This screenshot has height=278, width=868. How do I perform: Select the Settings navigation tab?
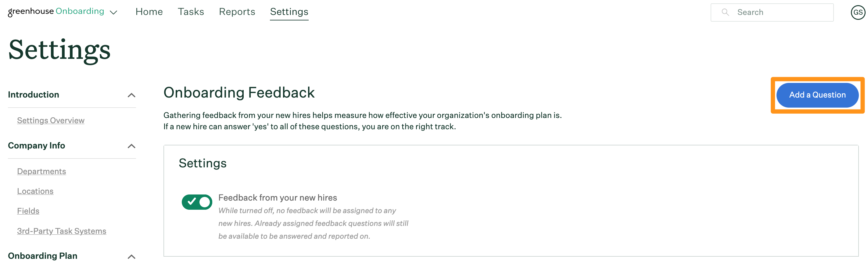(x=289, y=12)
